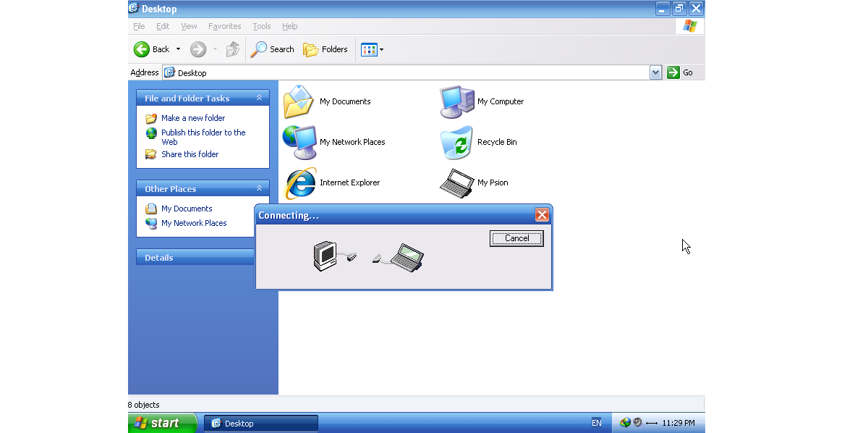Collapse the Other Places panel
Viewport: 868px width, 433px height.
point(259,188)
